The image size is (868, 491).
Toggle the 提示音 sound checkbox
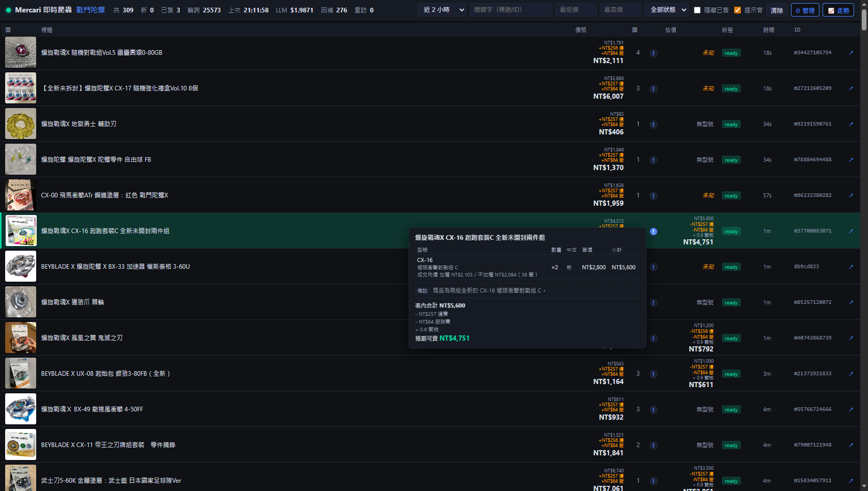click(737, 10)
